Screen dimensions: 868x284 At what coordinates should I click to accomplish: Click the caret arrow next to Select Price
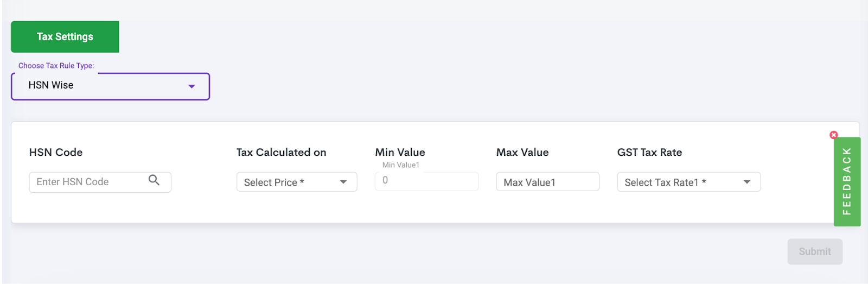tap(343, 182)
